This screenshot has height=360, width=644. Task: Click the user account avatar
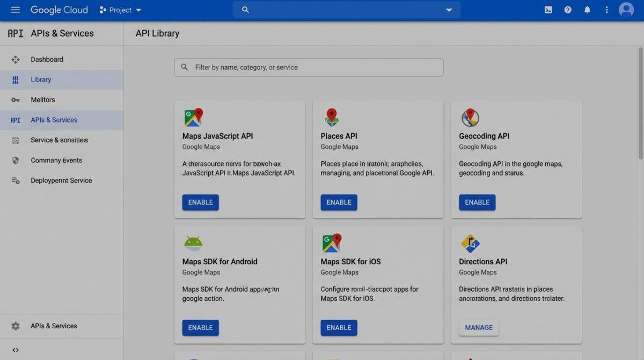[626, 10]
